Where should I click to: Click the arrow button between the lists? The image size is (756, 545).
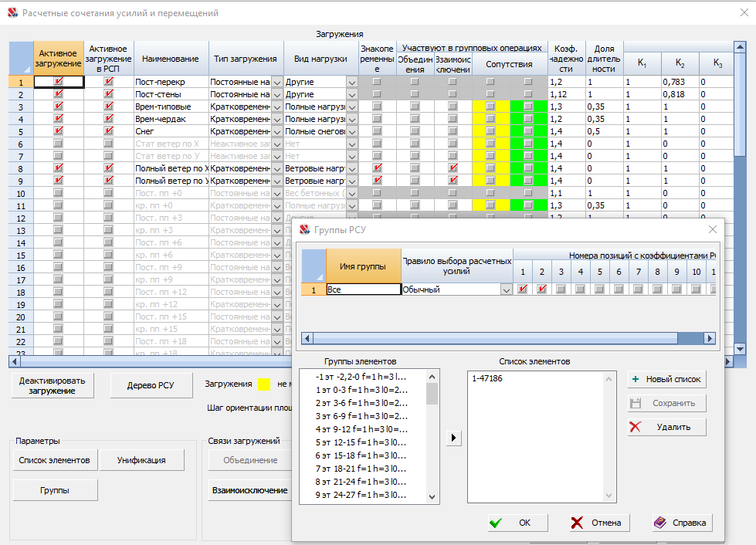tap(453, 438)
